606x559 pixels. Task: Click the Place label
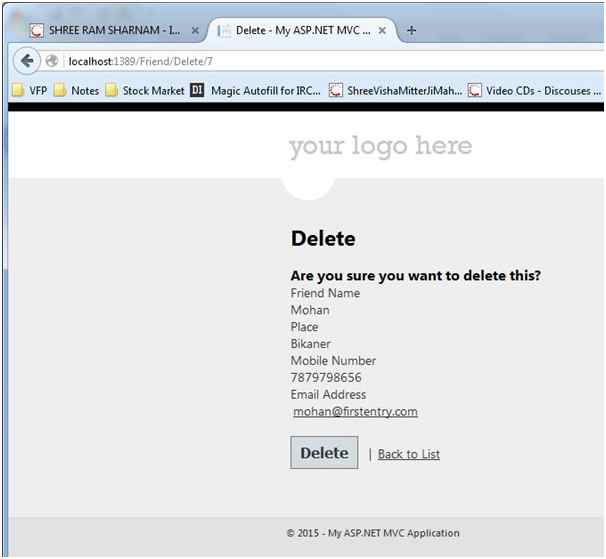[305, 327]
